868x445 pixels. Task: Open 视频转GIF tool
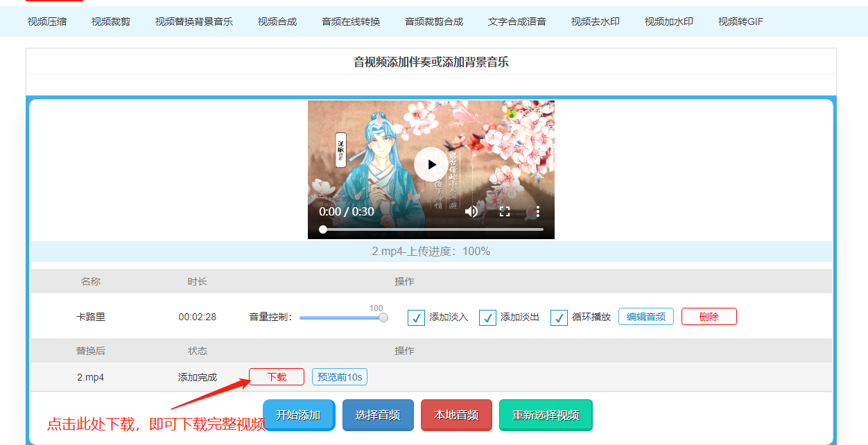(740, 21)
